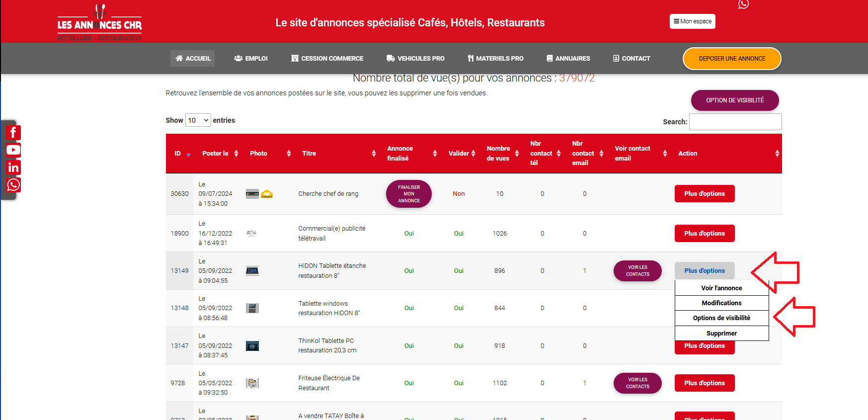Click Les Annonces CHR logo
The width and height of the screenshot is (868, 420).
coord(99,22)
